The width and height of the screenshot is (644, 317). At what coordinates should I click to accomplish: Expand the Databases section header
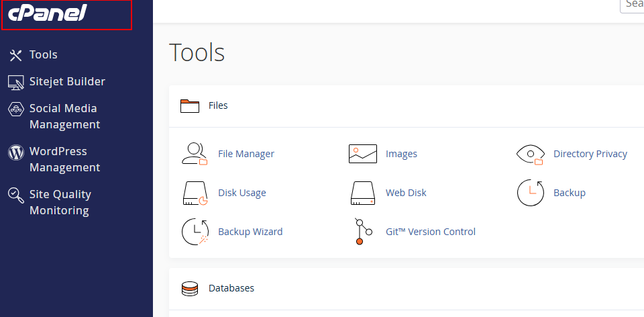231,288
